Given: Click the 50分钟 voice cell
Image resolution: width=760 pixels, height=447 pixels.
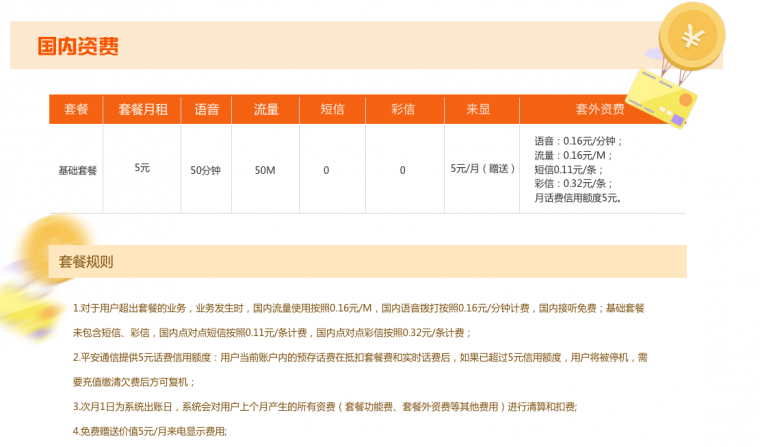Looking at the screenshot, I should tap(206, 171).
